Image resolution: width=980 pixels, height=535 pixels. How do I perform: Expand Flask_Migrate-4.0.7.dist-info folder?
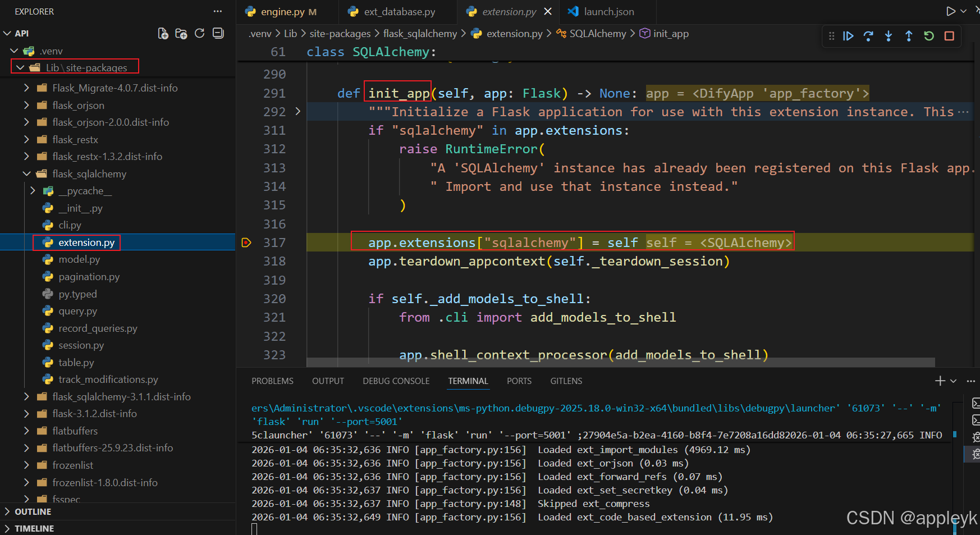[26, 88]
